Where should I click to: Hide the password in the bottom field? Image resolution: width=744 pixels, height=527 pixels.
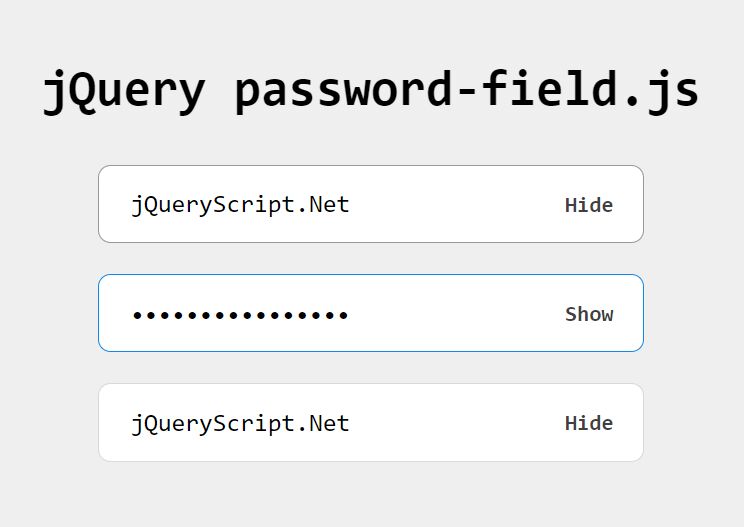click(588, 423)
